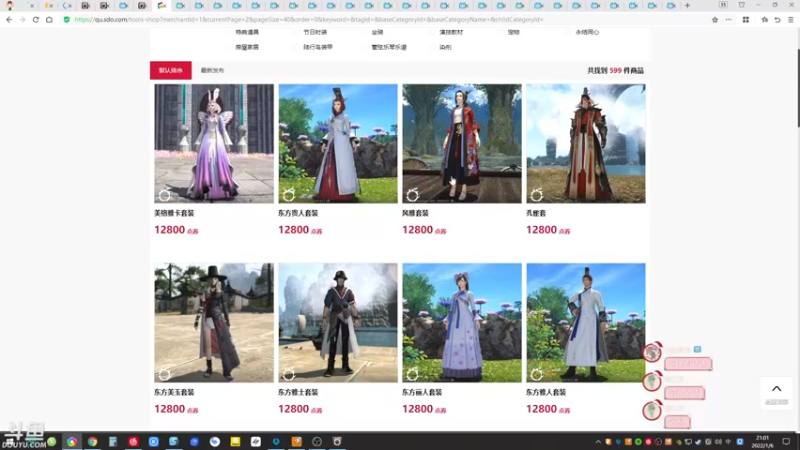The width and height of the screenshot is (800, 450).
Task: Bookmark this page with the star icon
Action: click(x=715, y=19)
